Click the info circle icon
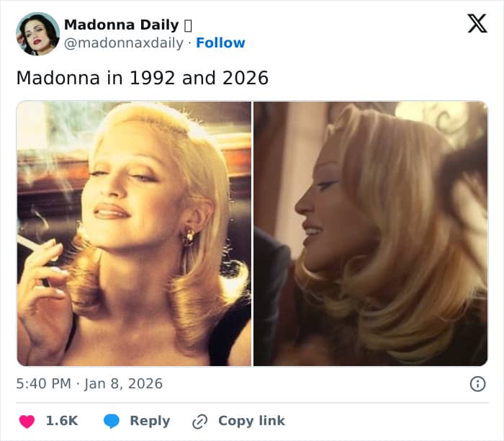The image size is (504, 441). click(x=477, y=384)
